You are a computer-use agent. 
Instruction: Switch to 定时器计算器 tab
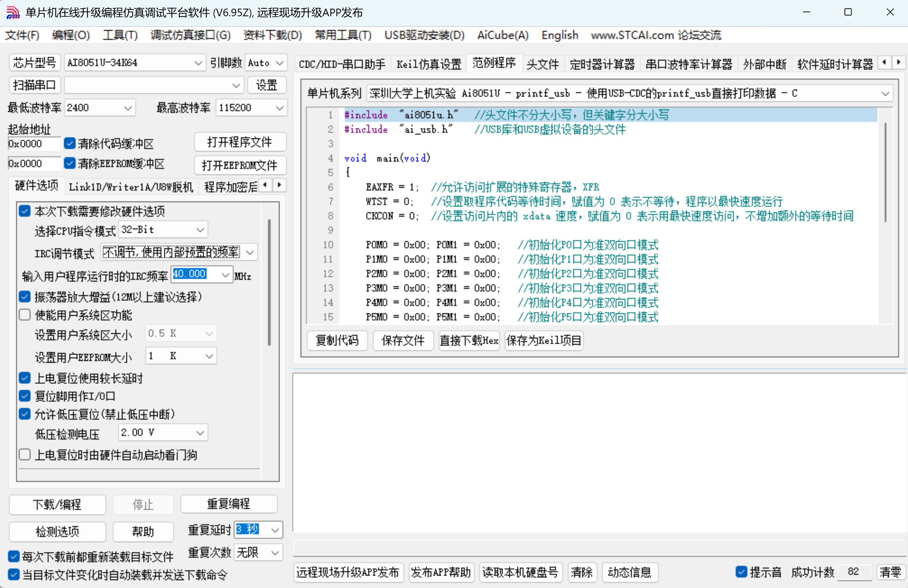(602, 64)
